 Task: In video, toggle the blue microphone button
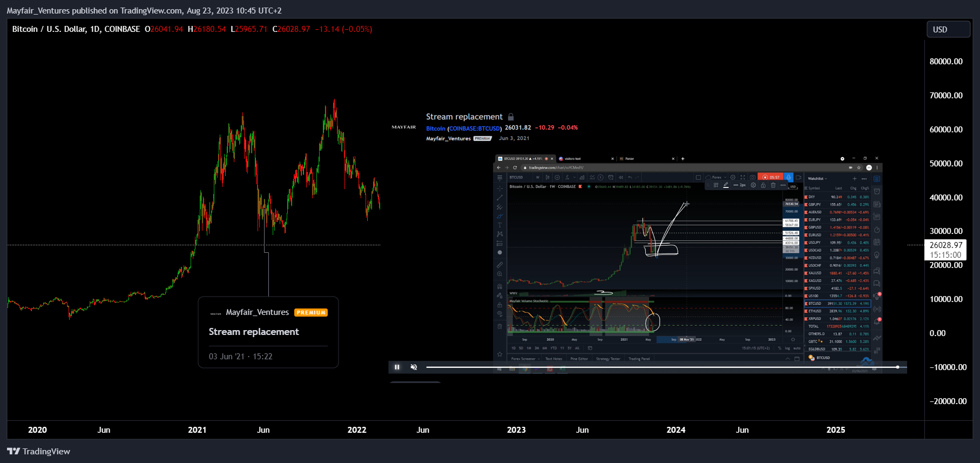pyautogui.click(x=788, y=177)
